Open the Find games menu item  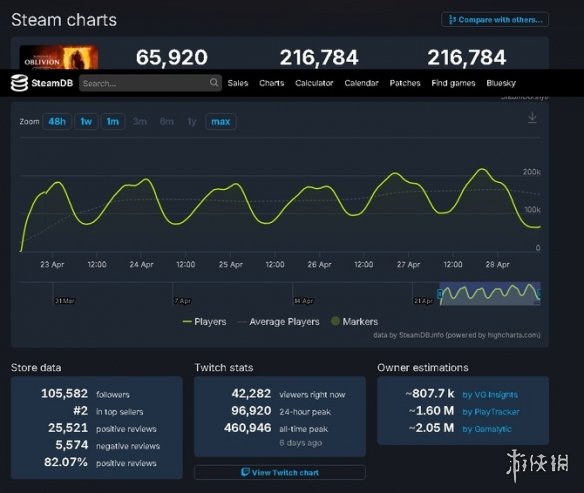[453, 83]
